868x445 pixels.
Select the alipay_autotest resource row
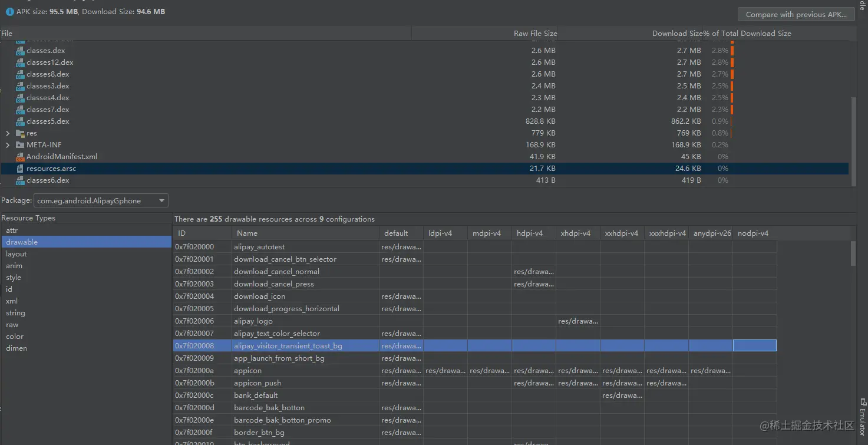pyautogui.click(x=475, y=247)
